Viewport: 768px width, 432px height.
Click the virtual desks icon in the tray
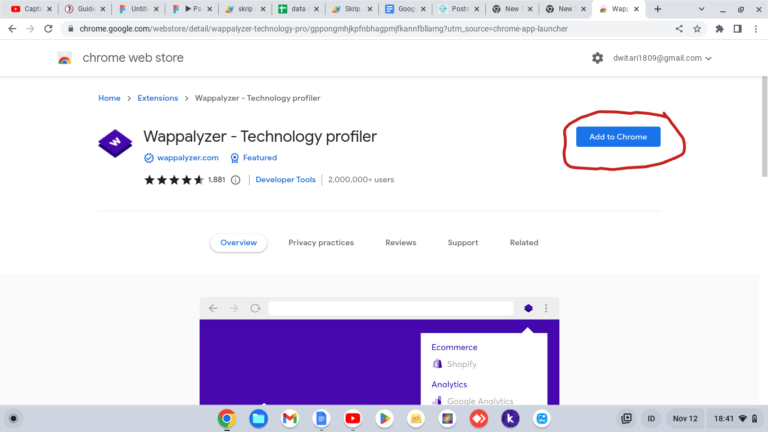[x=626, y=419]
